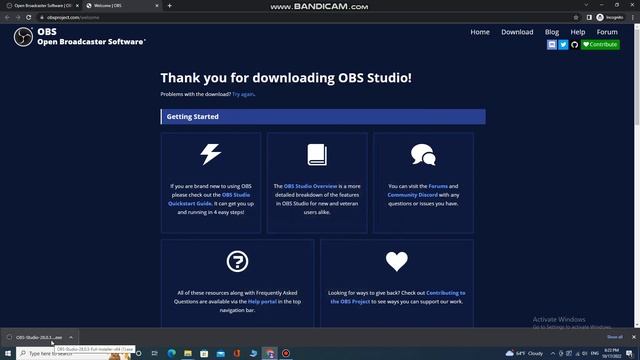
Task: Open the Blog nav item
Action: 551,32
